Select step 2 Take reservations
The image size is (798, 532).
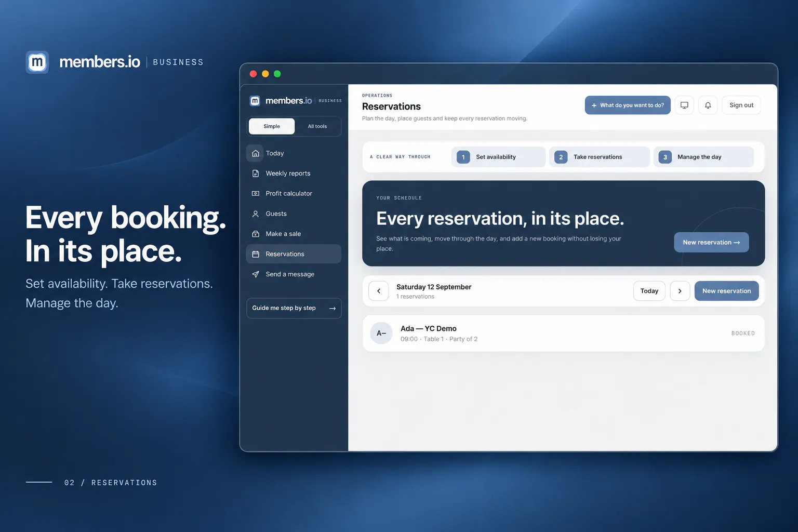(x=600, y=157)
